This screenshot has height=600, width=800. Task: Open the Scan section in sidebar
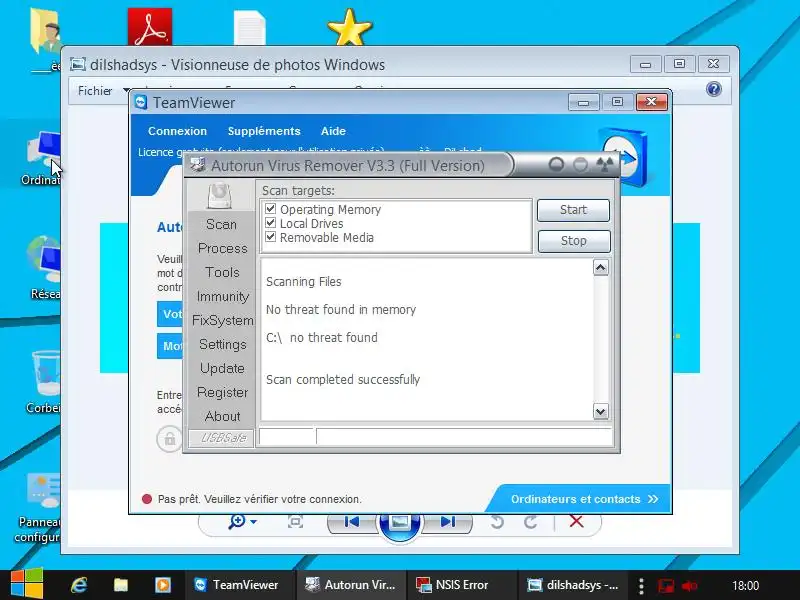click(221, 224)
